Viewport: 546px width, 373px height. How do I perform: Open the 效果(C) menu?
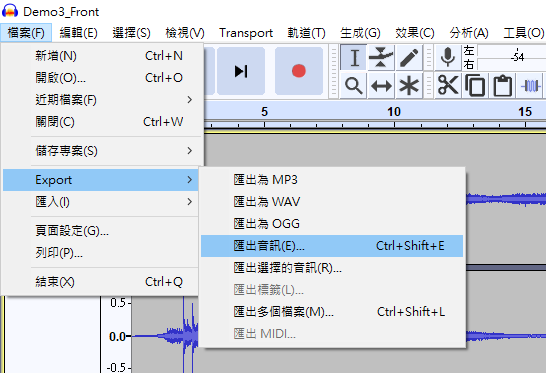point(415,33)
